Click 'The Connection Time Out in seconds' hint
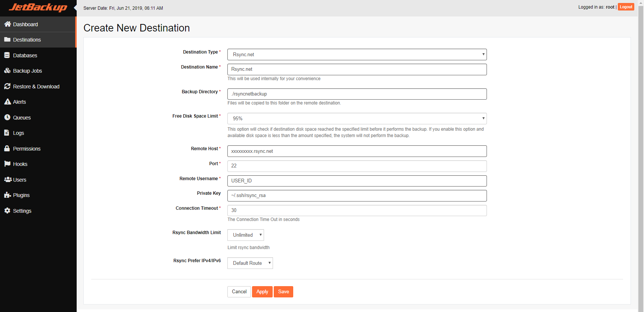The width and height of the screenshot is (644, 312). pos(263,219)
